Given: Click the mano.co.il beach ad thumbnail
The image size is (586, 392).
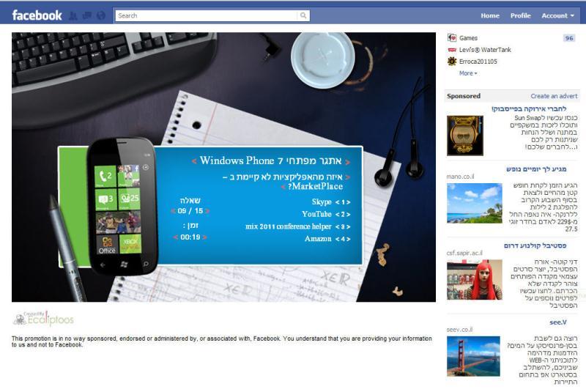Looking at the screenshot, I should (x=474, y=203).
